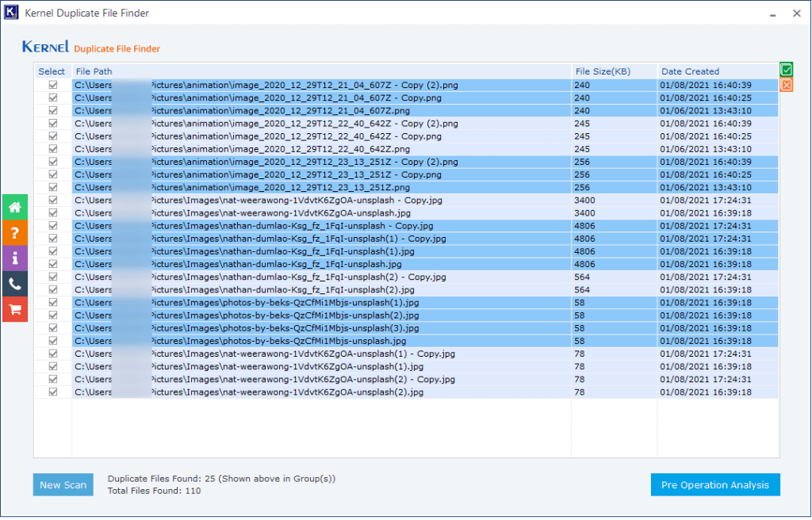Viewport: 812px width, 520px height.
Task: Click the green Home sidebar icon
Action: (15, 207)
